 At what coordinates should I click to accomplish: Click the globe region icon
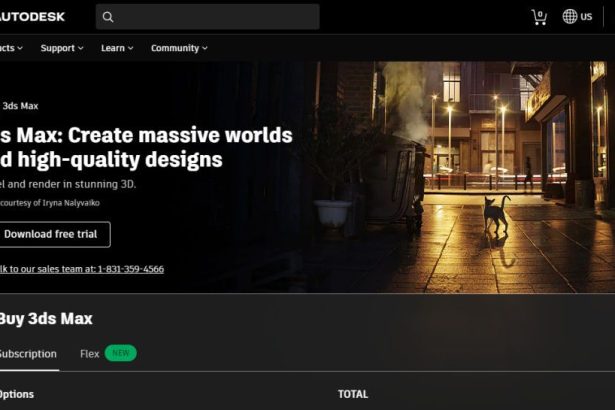coord(570,16)
